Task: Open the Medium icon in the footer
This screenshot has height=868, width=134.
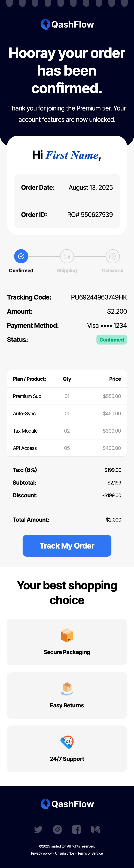Action: click(x=96, y=829)
